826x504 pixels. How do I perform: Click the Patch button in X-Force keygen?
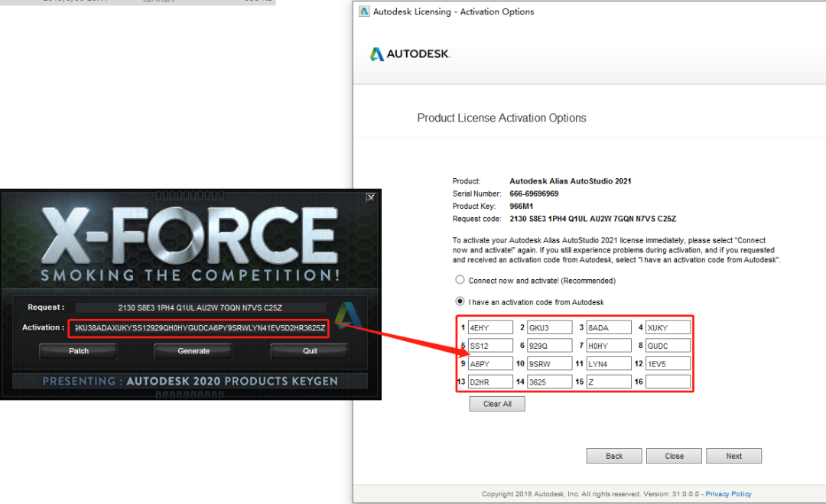79,351
